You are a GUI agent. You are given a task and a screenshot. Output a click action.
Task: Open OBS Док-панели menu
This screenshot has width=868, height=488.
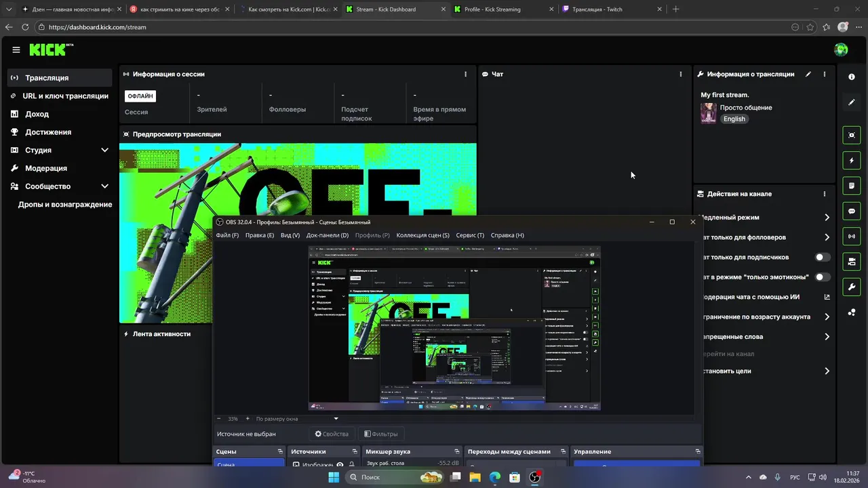(x=328, y=235)
